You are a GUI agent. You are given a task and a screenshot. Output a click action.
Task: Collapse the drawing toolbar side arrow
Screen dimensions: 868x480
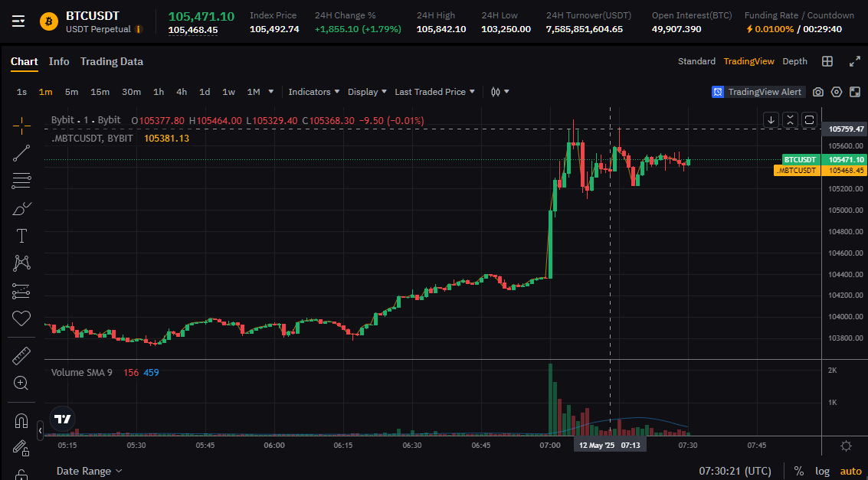(x=40, y=429)
